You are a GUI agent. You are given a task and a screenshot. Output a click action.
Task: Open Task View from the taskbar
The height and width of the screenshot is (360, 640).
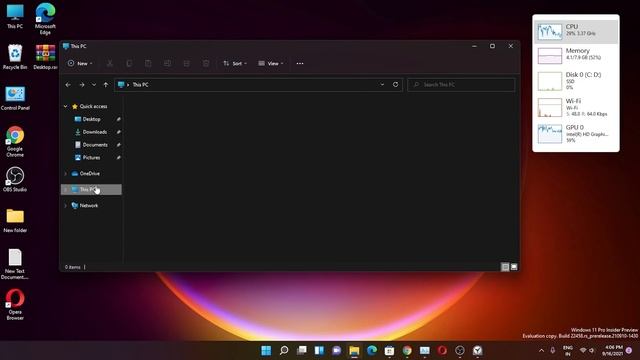(302, 350)
